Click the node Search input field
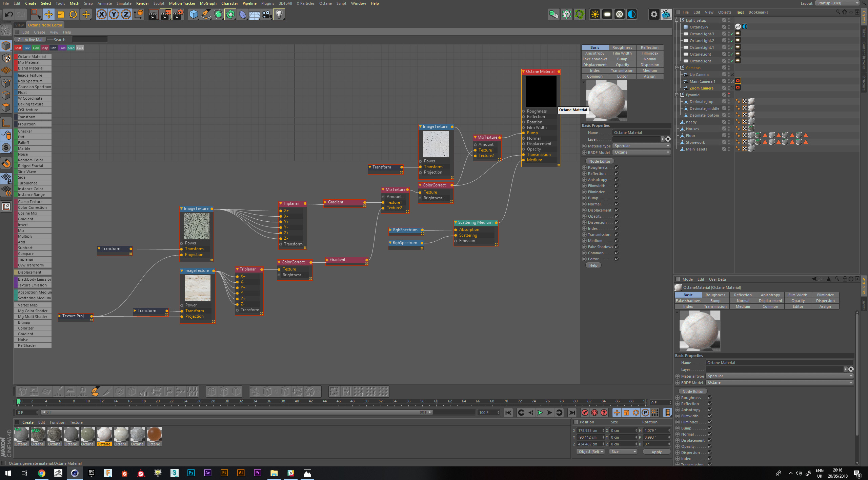Screen dimensions: 868x480 tap(89, 40)
